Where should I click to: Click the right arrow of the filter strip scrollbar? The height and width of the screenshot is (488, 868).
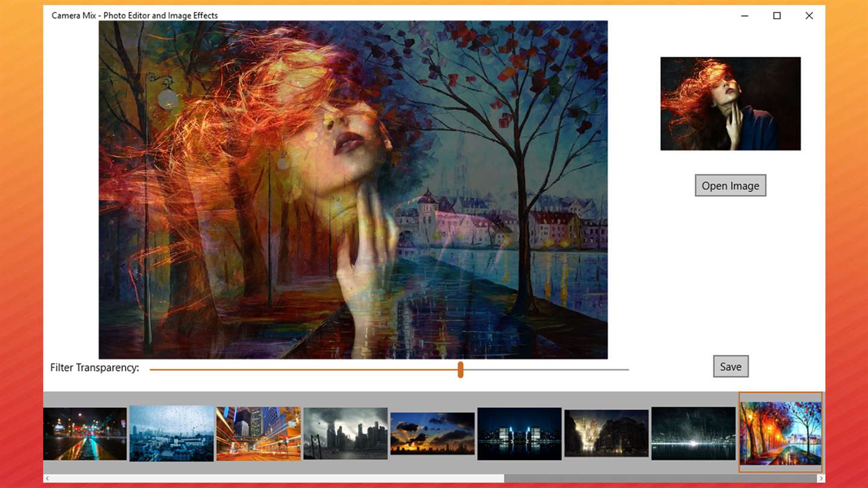(x=820, y=478)
